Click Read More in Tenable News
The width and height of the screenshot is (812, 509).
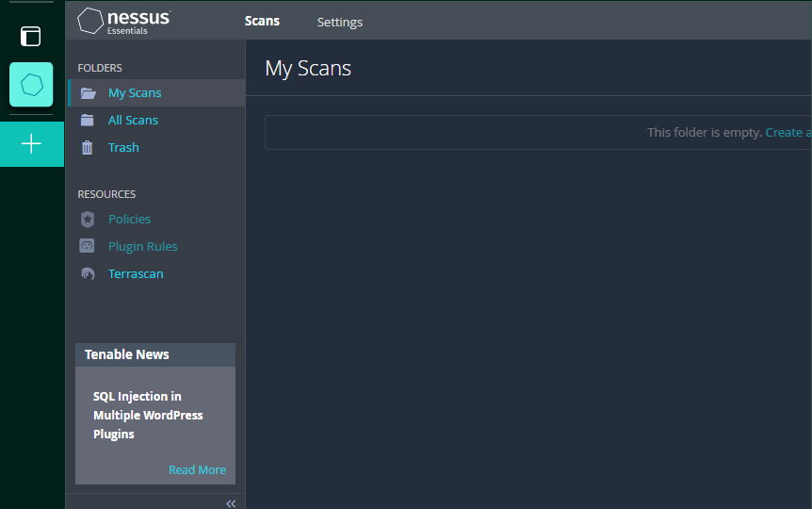[x=197, y=470]
